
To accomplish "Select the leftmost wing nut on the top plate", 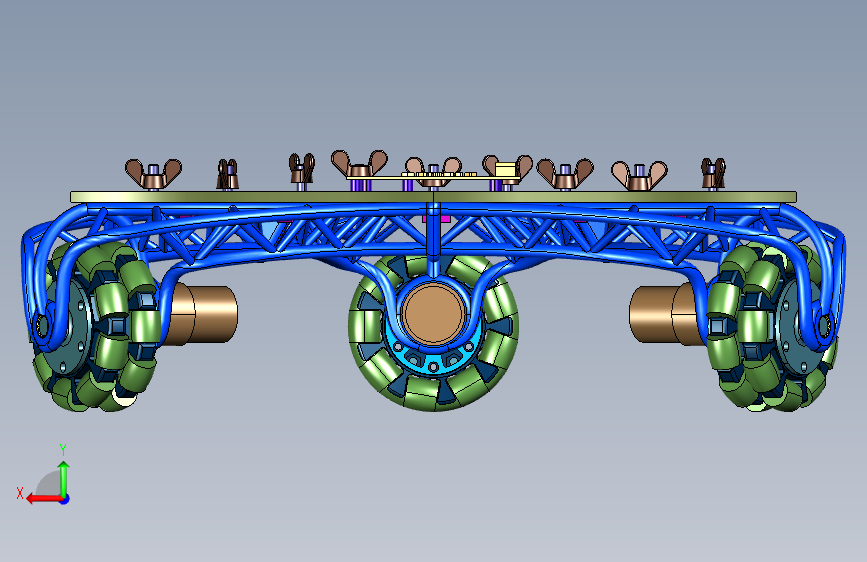I will [153, 174].
